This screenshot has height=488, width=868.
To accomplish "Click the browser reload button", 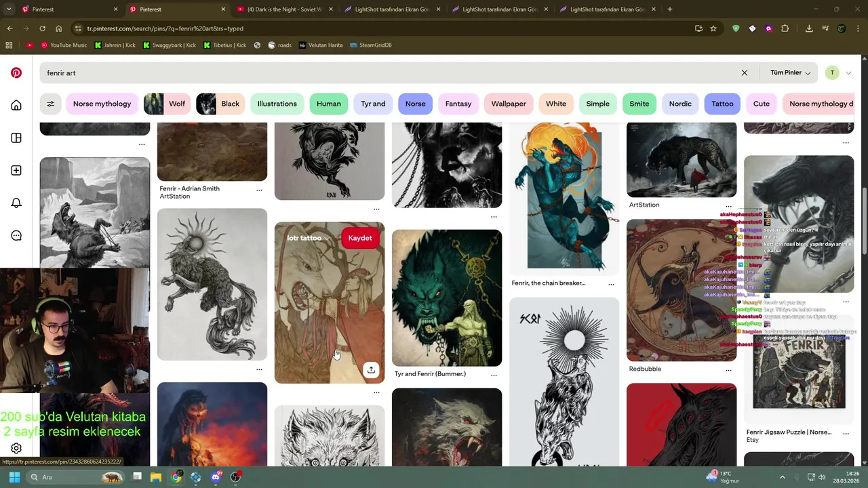I will coord(42,28).
